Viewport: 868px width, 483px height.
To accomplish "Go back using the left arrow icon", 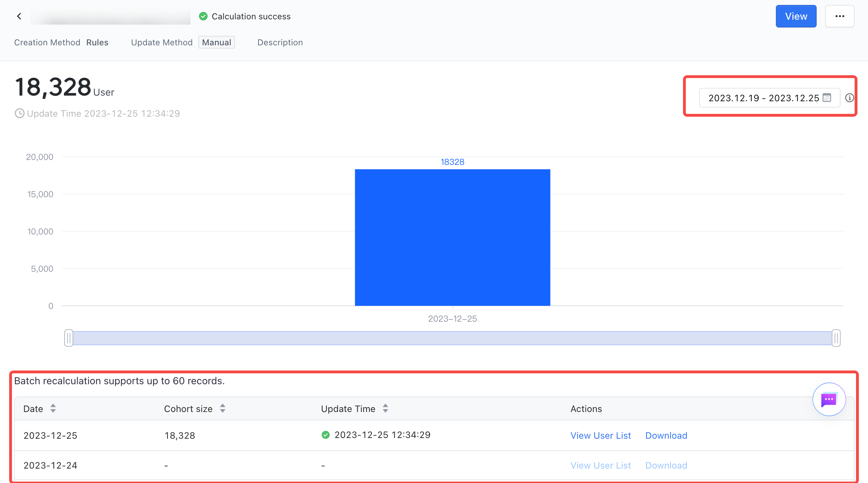I will point(19,16).
